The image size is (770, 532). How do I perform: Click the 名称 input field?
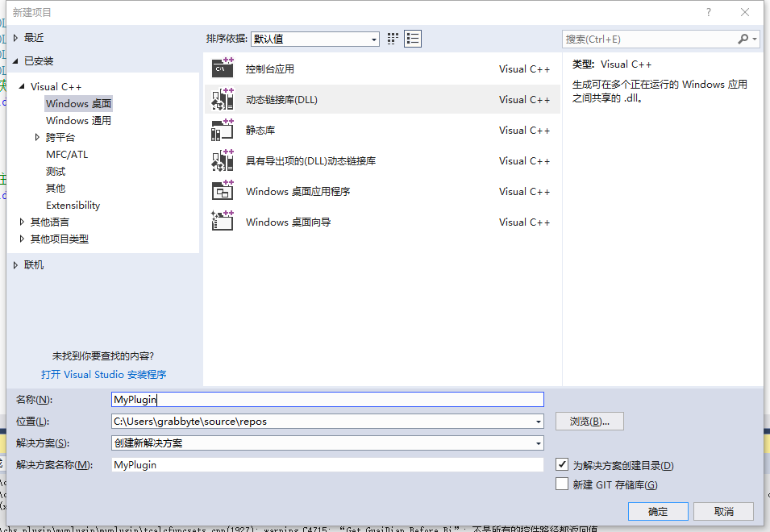tap(327, 400)
